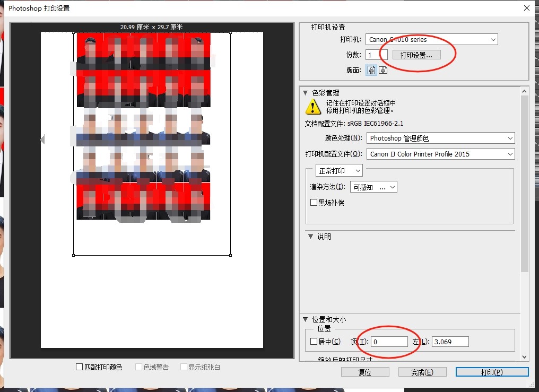Click the 打印设置... button

tap(416, 55)
